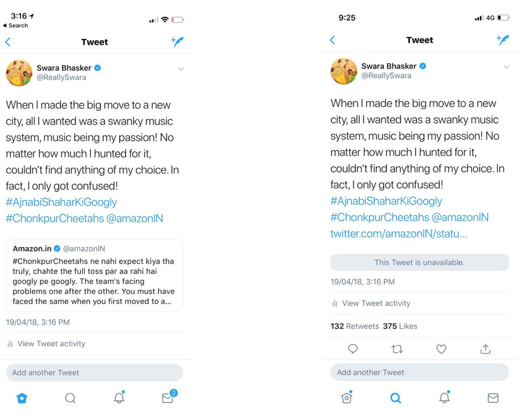Go back using right screenshot back arrow
The image size is (532, 420).
(x=333, y=40)
